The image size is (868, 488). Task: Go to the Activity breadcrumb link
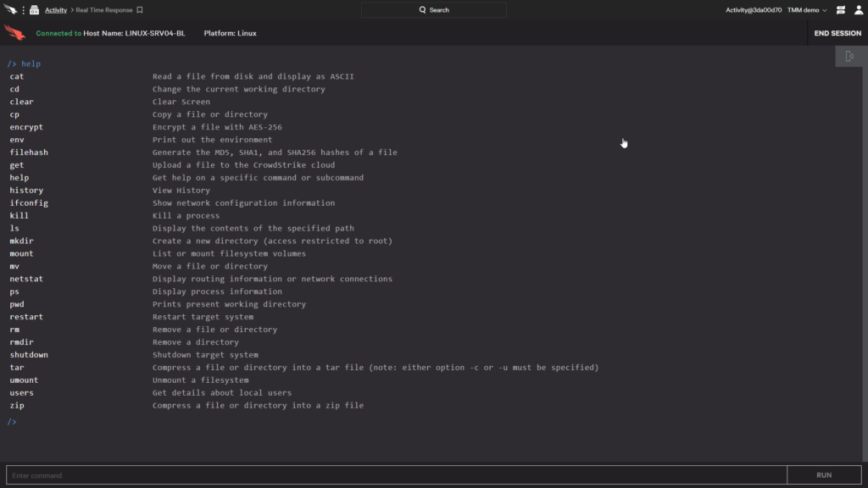[56, 10]
